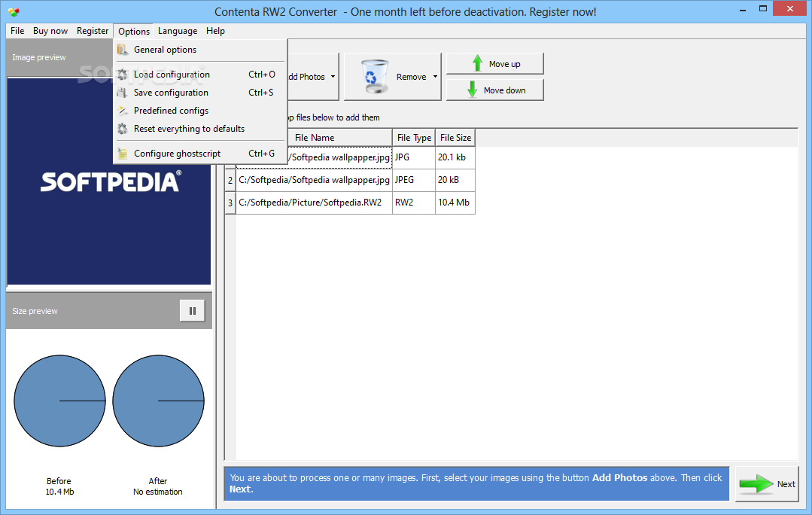Choose Reset everything to defaults
The image size is (812, 515).
[x=200, y=129]
